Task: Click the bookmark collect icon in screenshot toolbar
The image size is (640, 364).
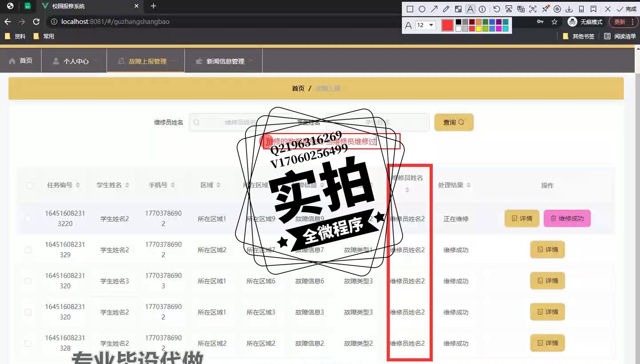Action: coord(593,9)
